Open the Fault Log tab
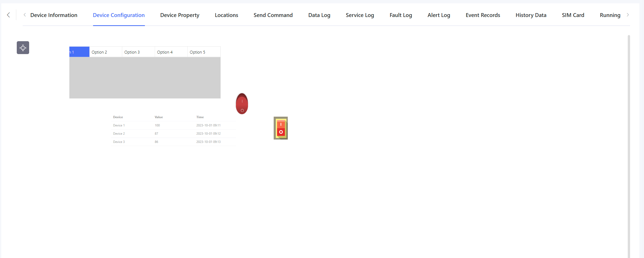The width and height of the screenshot is (644, 258). pos(401,15)
